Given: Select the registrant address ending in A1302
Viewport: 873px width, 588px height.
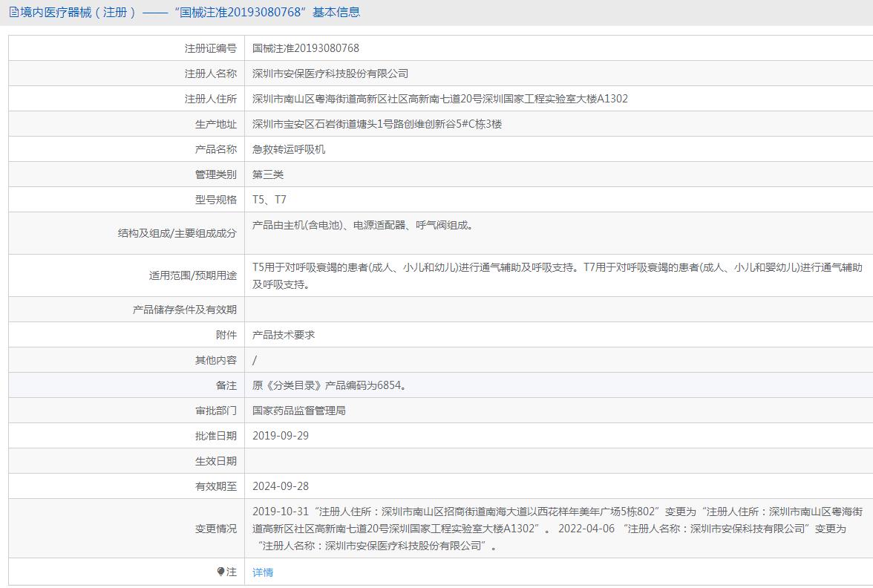Looking at the screenshot, I should pyautogui.click(x=439, y=99).
